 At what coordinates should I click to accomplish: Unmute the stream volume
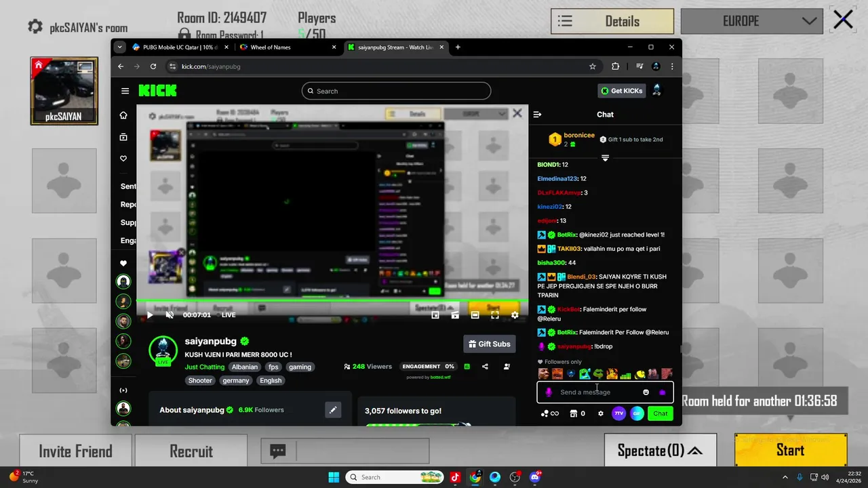pyautogui.click(x=170, y=315)
